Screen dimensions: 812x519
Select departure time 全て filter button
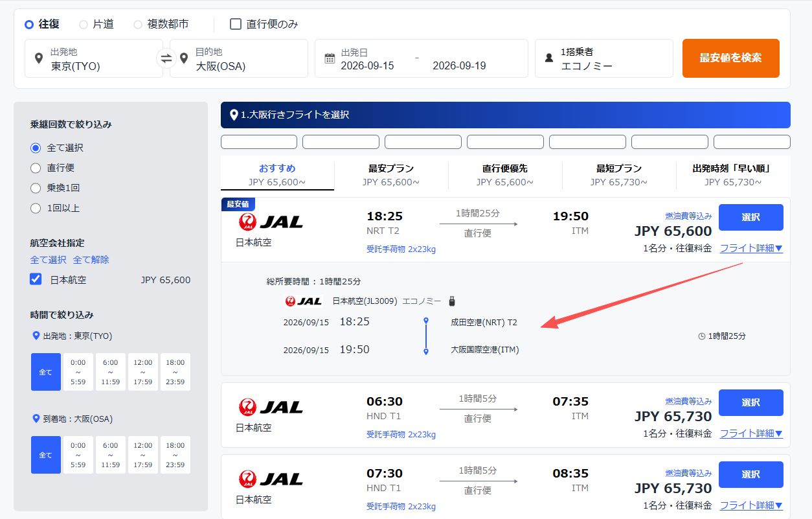46,372
